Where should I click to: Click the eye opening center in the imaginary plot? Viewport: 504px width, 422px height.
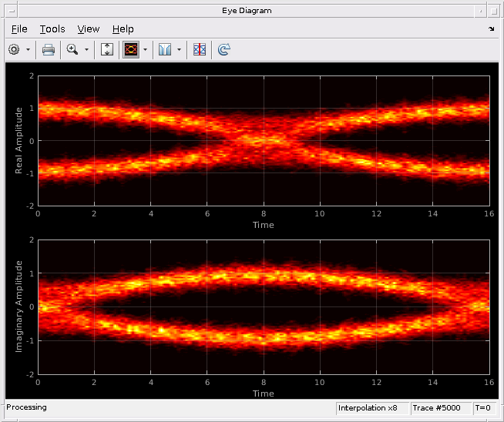pyautogui.click(x=264, y=306)
